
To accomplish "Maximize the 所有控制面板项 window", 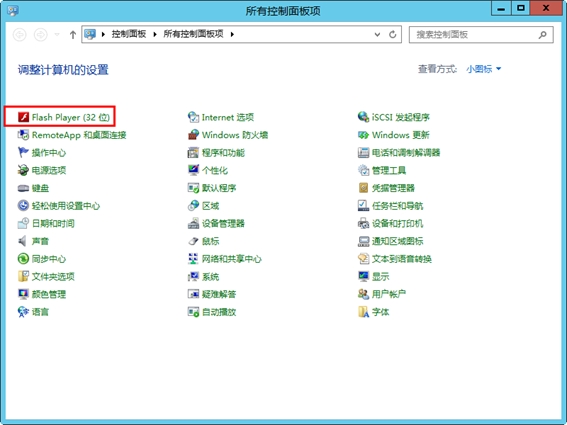I will pos(521,8).
